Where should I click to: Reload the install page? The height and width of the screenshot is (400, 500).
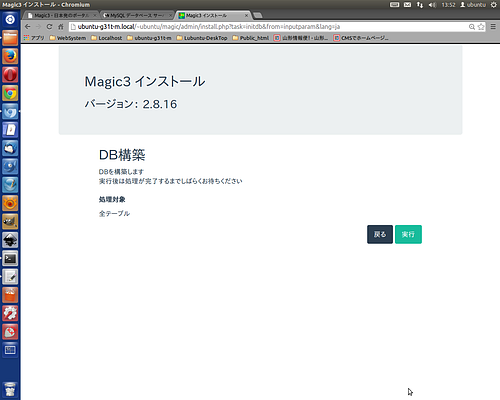click(x=49, y=27)
